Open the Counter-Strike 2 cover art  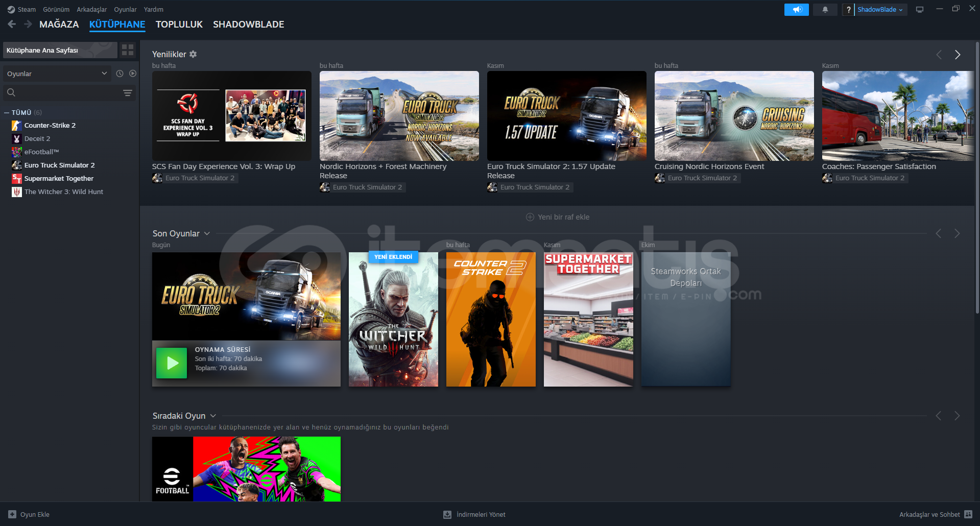coord(491,319)
